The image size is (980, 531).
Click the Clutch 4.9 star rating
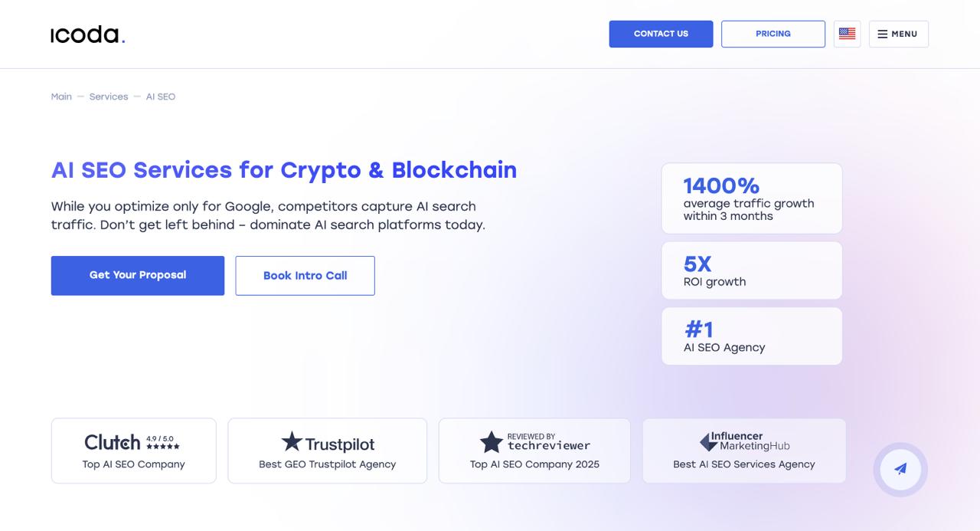[164, 441]
